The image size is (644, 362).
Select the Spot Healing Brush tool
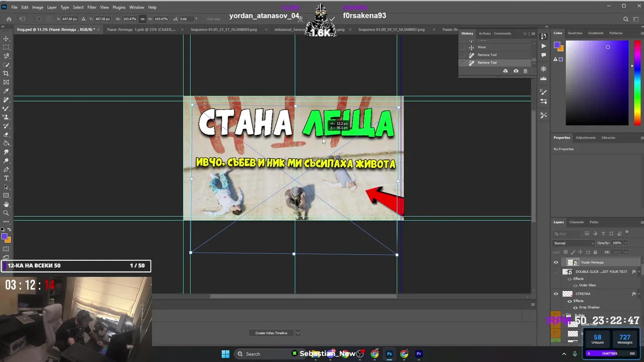point(6,100)
